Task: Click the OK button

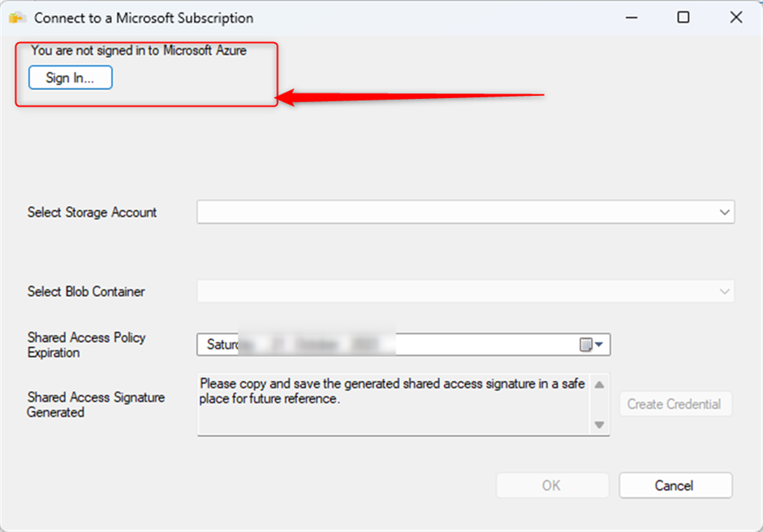Action: tap(552, 485)
